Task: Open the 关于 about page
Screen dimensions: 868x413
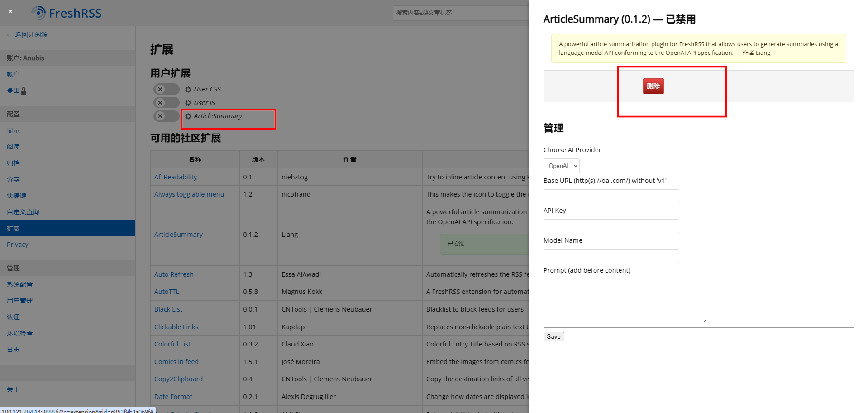Action: [13, 389]
